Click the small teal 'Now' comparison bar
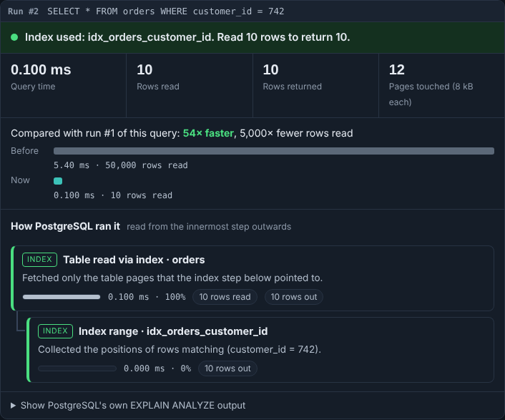The width and height of the screenshot is (505, 420). coord(58,181)
